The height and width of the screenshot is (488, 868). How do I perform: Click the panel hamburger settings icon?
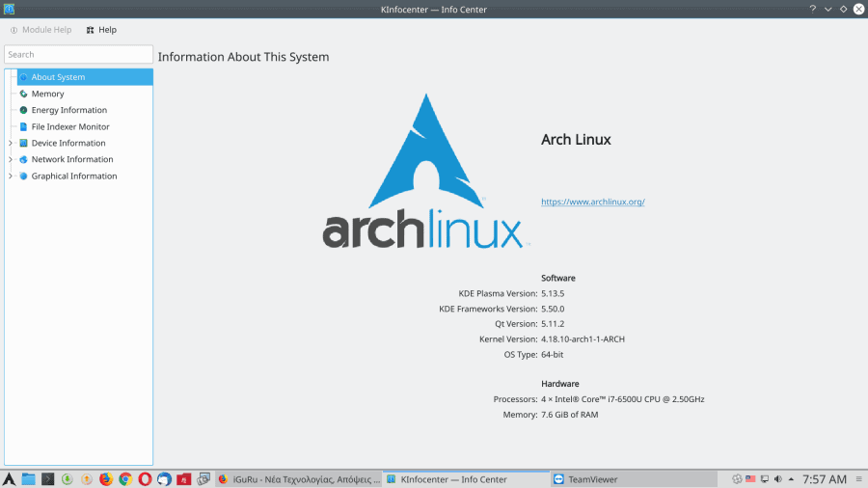click(858, 479)
